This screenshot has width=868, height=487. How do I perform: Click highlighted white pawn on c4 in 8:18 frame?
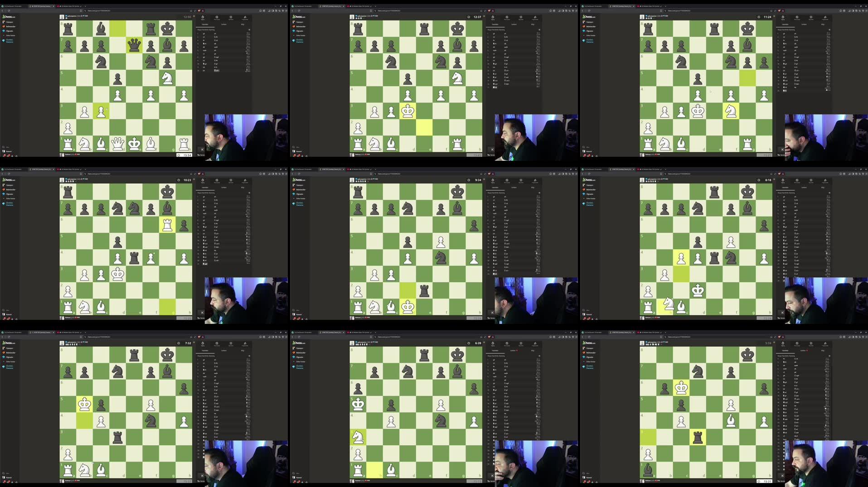(681, 258)
